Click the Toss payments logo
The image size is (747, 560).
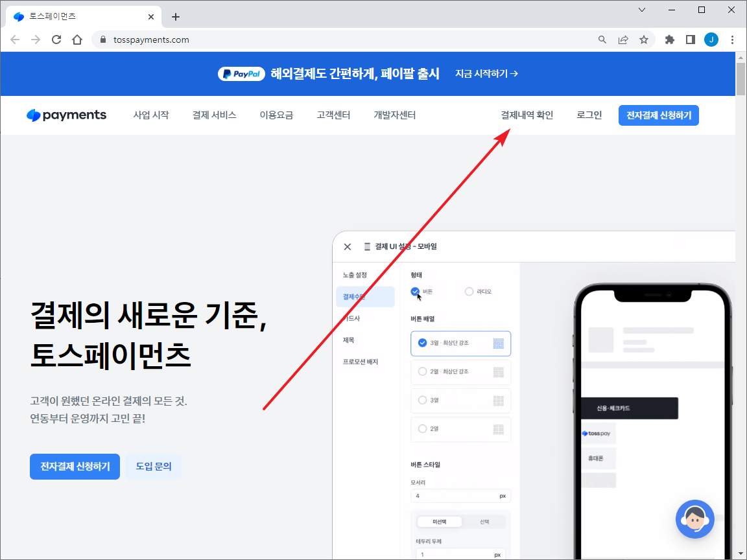[67, 115]
